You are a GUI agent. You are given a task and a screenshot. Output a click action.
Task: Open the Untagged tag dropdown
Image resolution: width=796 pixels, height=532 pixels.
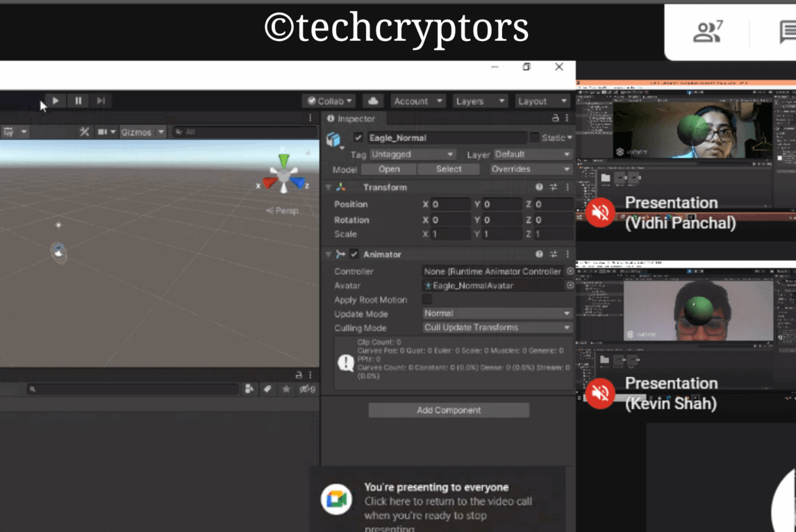pyautogui.click(x=412, y=153)
